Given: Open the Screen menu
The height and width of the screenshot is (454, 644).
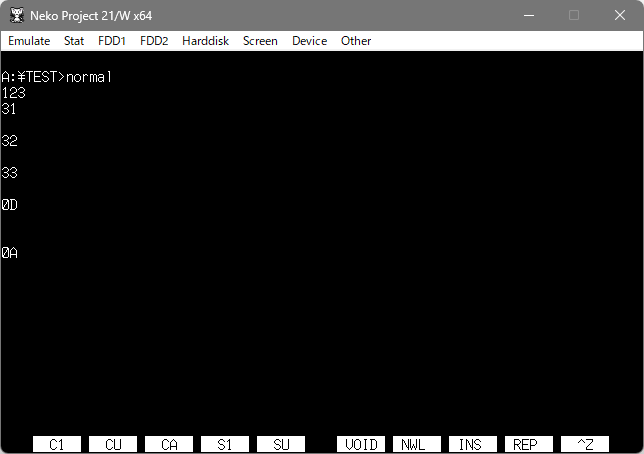Looking at the screenshot, I should tap(260, 41).
